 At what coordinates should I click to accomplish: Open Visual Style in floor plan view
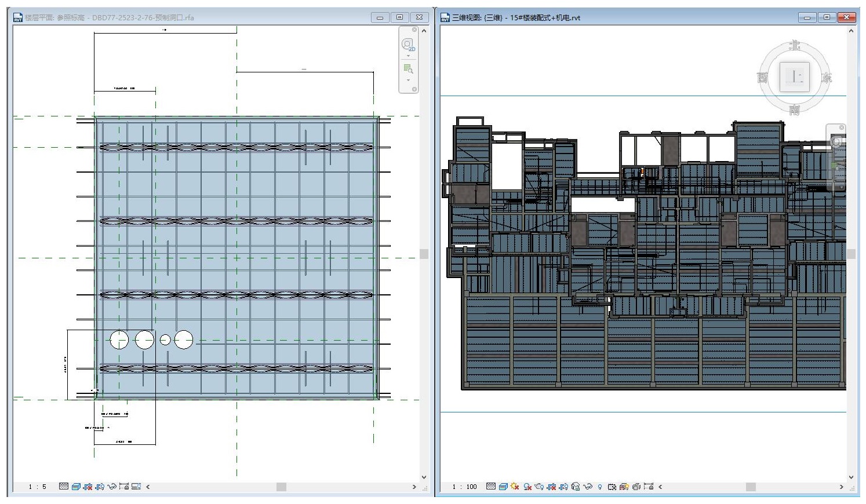76,487
